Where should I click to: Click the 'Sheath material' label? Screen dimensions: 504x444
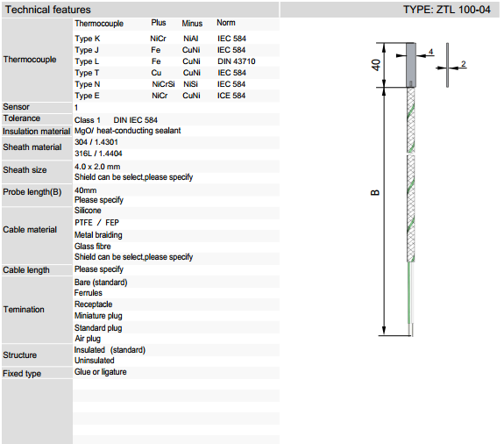[32, 147]
